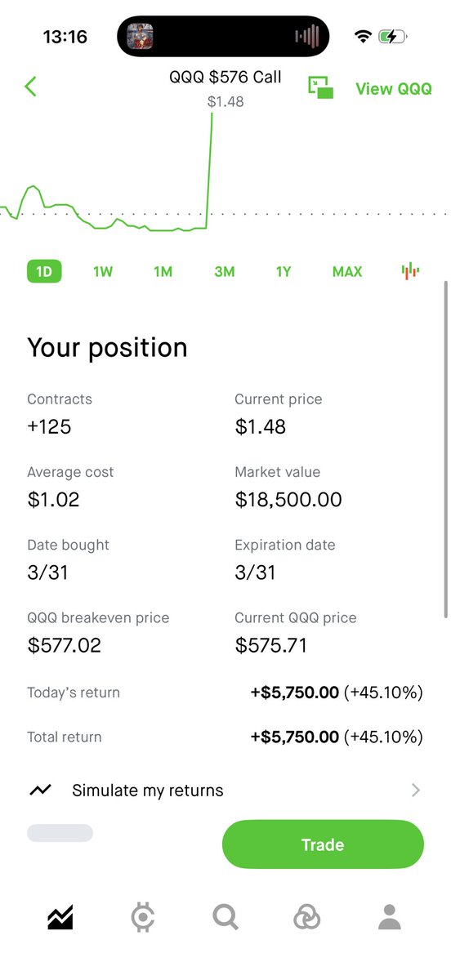Expand the Simulate my returns chevron
Image resolution: width=451 pixels, height=980 pixels.
pyautogui.click(x=416, y=790)
